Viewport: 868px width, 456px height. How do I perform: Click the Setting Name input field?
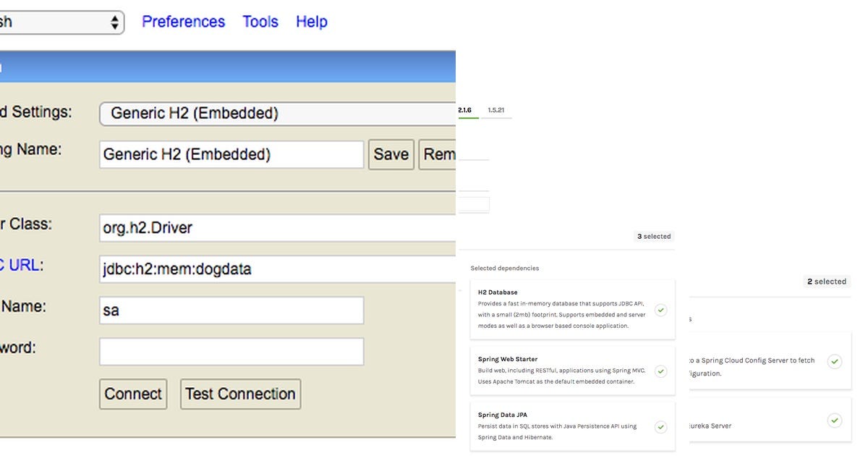coord(231,154)
